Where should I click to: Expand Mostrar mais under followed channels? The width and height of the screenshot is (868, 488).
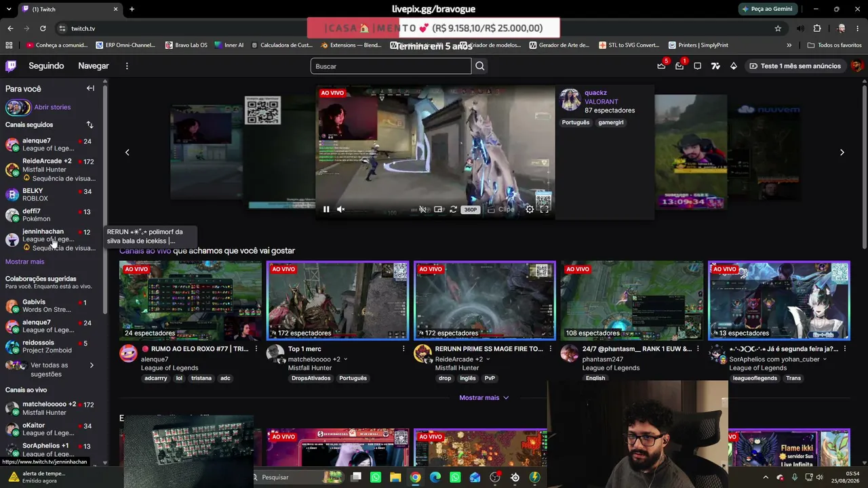coord(24,262)
